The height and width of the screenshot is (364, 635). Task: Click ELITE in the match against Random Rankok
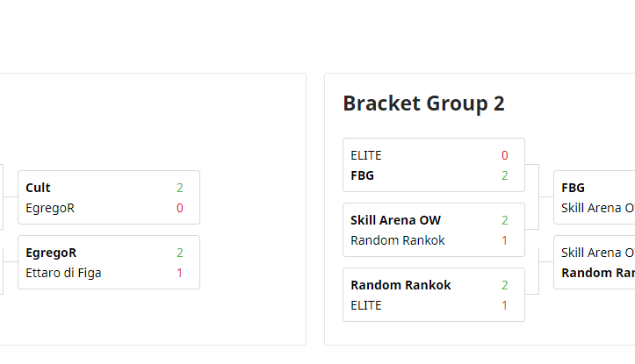(366, 305)
